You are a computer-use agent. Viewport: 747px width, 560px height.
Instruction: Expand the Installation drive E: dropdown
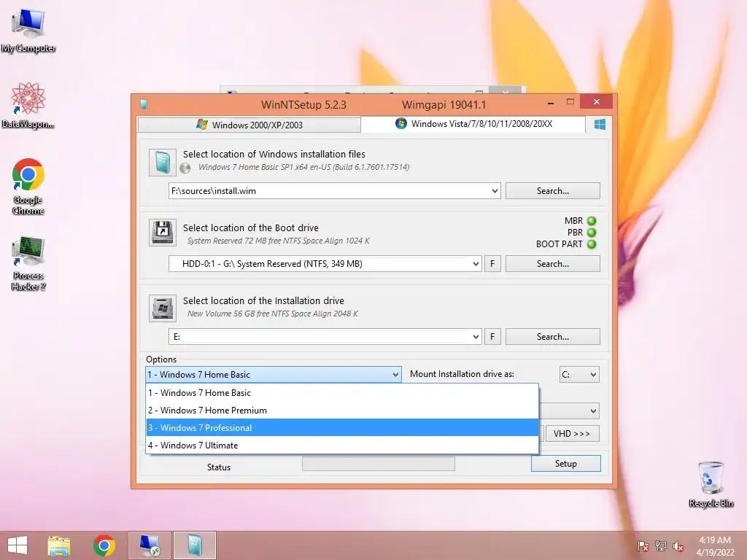476,337
